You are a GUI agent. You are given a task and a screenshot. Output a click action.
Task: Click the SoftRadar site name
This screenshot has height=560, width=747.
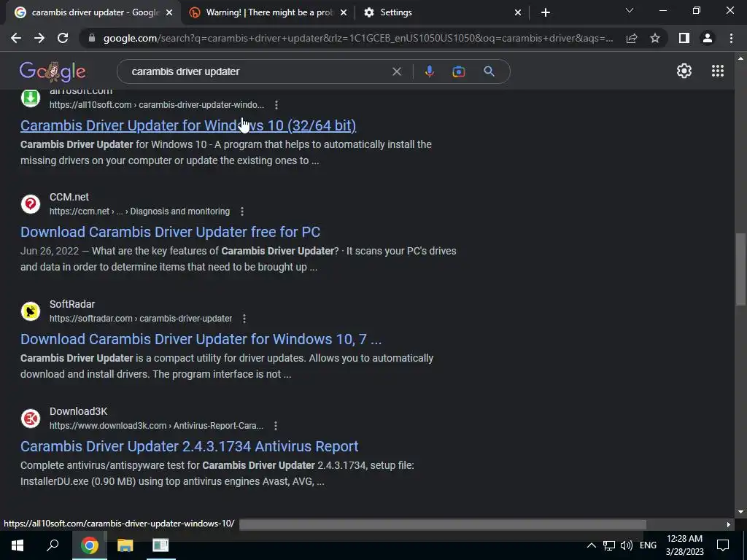pos(72,304)
